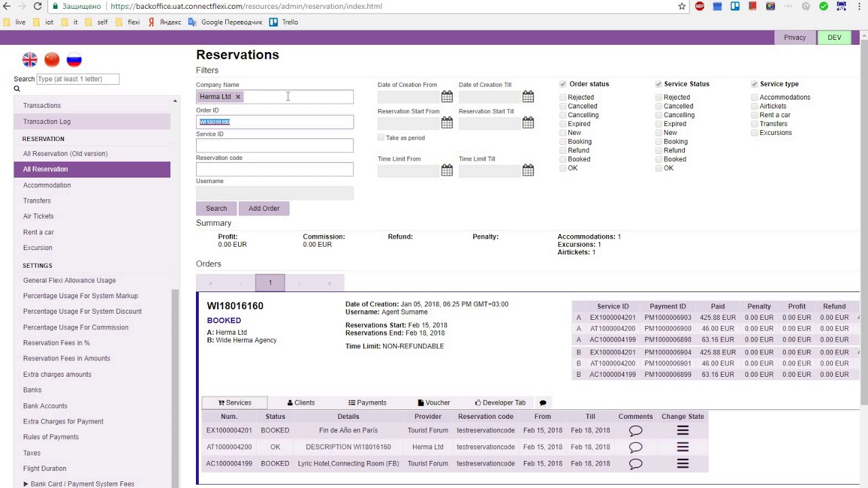Open the Trello bookmark

coord(283,22)
